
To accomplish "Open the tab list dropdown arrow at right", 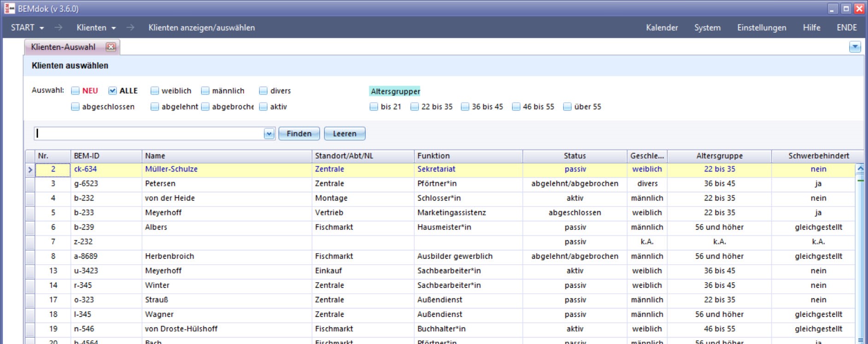I will click(855, 47).
